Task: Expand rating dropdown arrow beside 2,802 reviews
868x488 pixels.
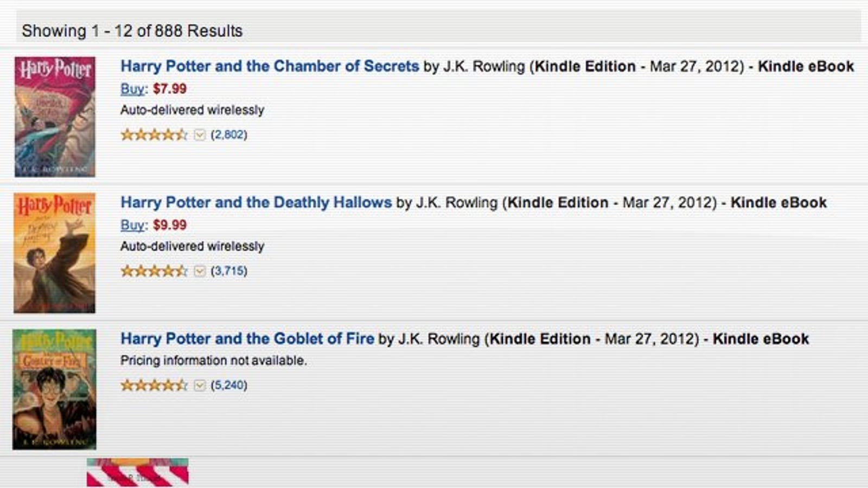Action: [x=200, y=134]
